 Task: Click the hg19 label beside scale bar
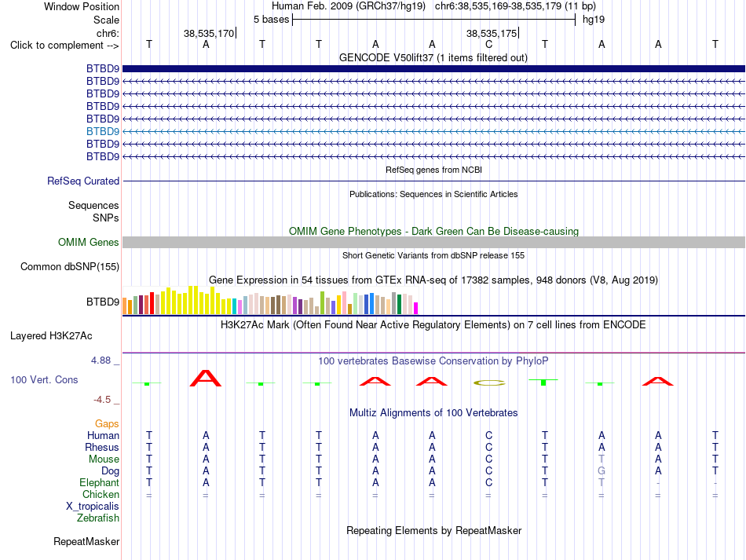click(x=594, y=20)
